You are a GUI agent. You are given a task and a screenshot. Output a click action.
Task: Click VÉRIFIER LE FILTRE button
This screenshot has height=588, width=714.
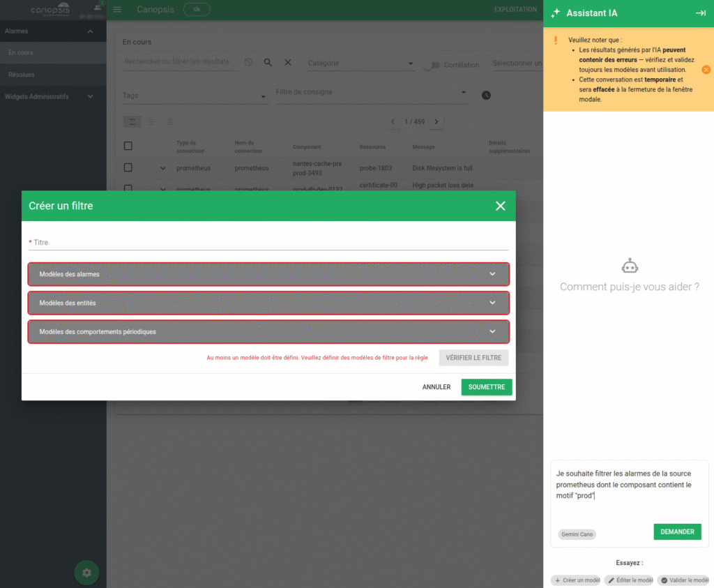[x=473, y=358]
